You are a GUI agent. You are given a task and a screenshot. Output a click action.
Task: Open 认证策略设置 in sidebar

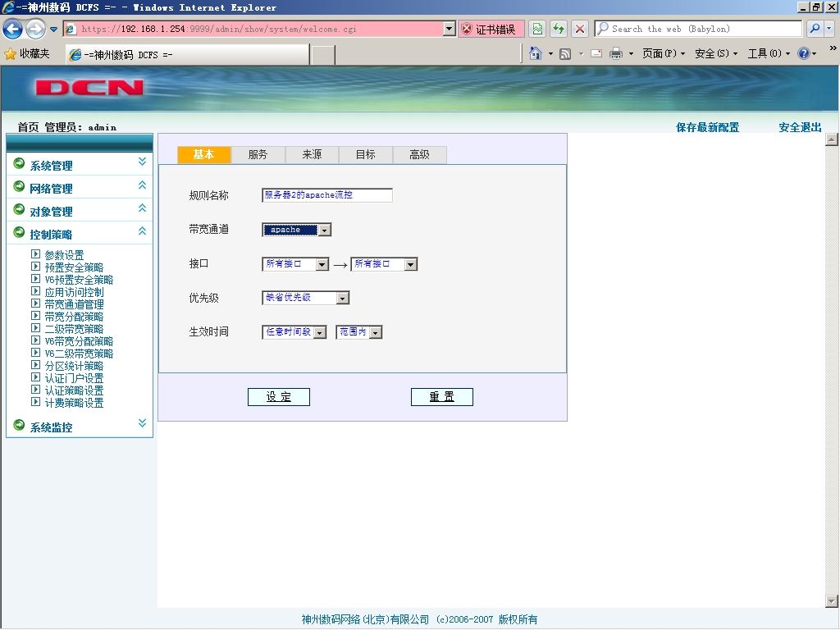click(74, 390)
